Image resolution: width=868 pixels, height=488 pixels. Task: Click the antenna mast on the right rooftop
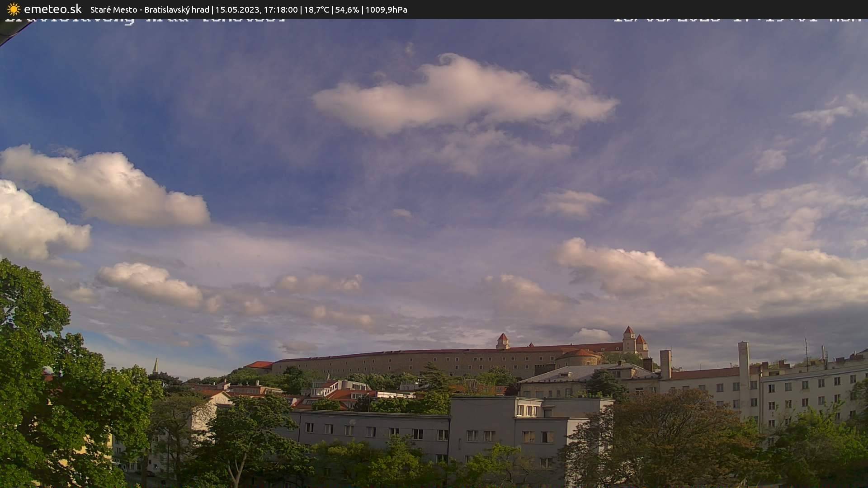pyautogui.click(x=806, y=355)
